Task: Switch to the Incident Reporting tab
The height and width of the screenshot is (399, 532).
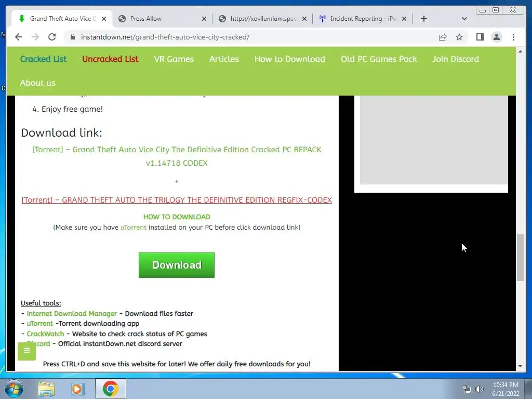Action: (x=362, y=19)
